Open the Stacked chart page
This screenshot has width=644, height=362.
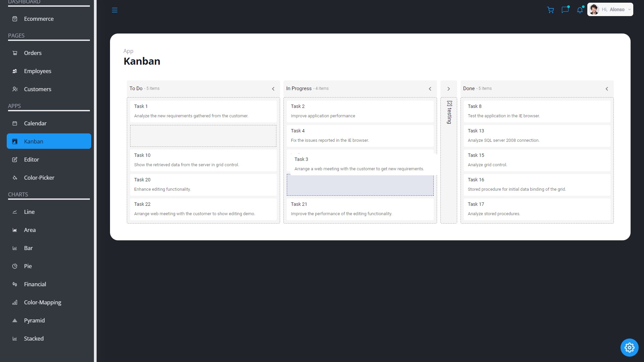click(x=34, y=339)
